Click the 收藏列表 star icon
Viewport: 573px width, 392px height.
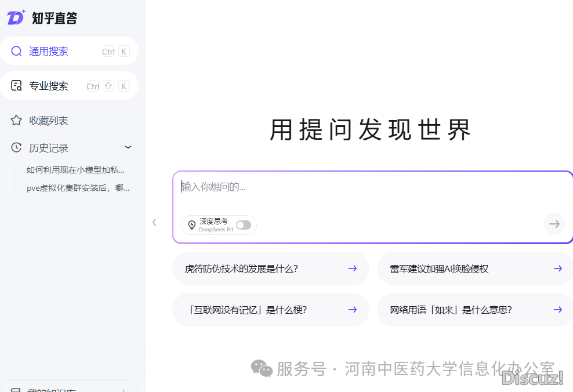[x=16, y=121]
